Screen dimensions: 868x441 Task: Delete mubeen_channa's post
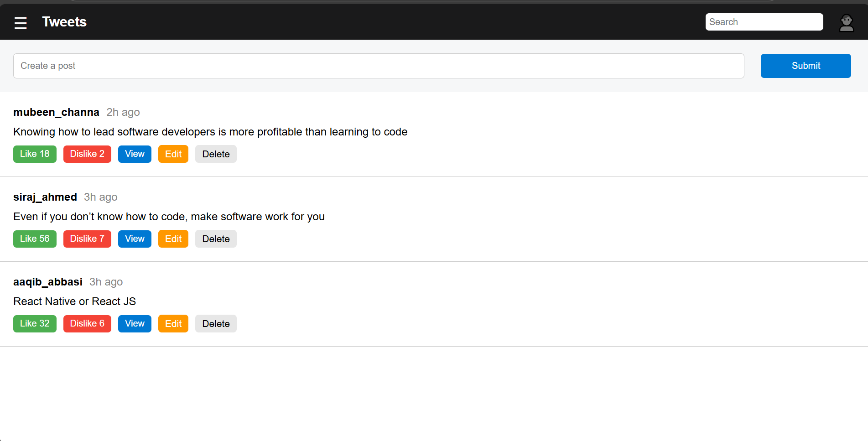coord(216,154)
